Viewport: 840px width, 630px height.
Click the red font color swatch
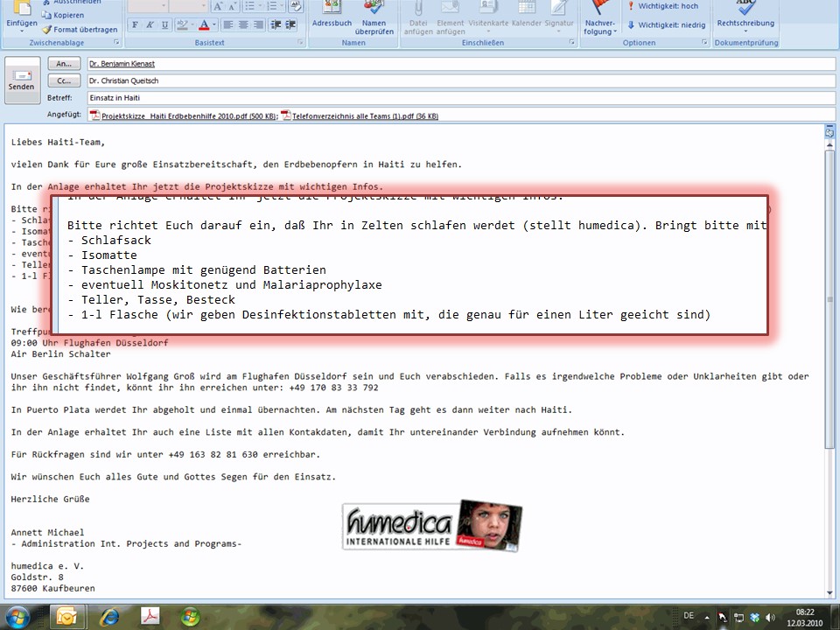203,24
